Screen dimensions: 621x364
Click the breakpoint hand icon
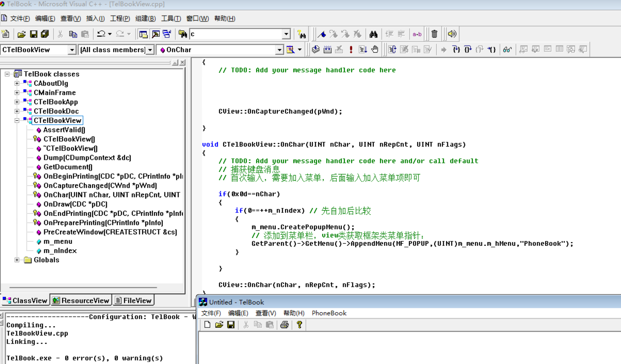click(375, 50)
